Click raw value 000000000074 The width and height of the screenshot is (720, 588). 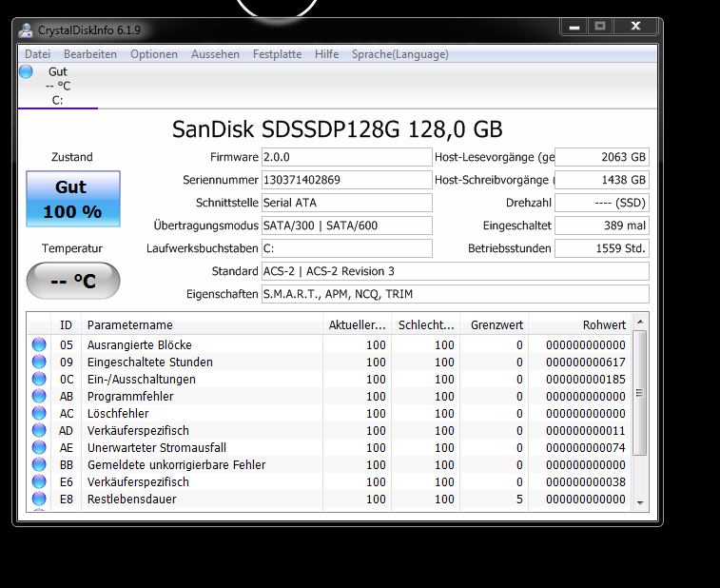586,447
